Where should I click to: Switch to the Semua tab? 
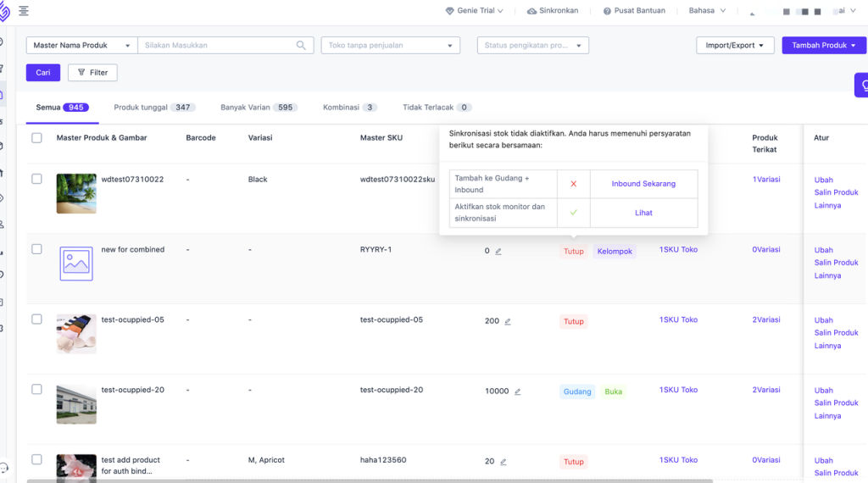click(x=62, y=108)
